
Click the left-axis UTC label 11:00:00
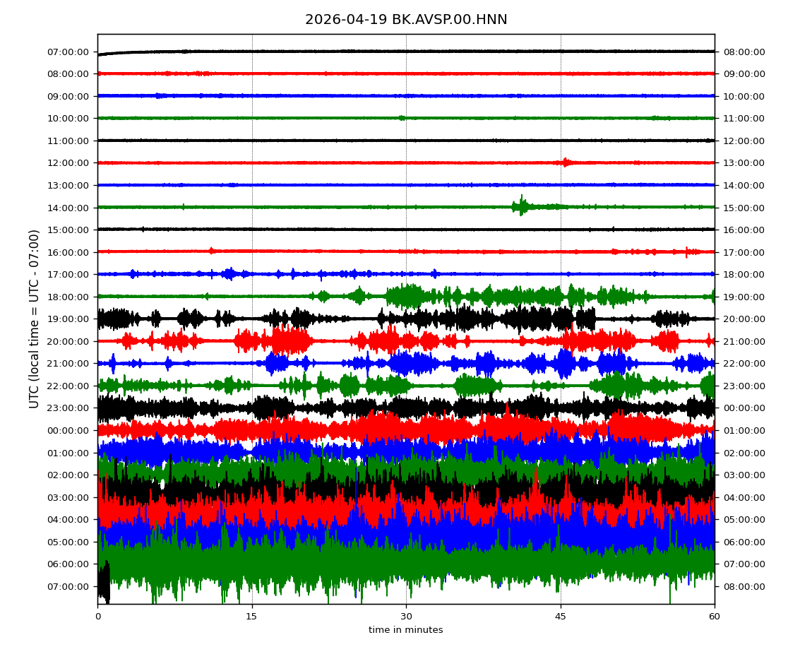click(69, 141)
